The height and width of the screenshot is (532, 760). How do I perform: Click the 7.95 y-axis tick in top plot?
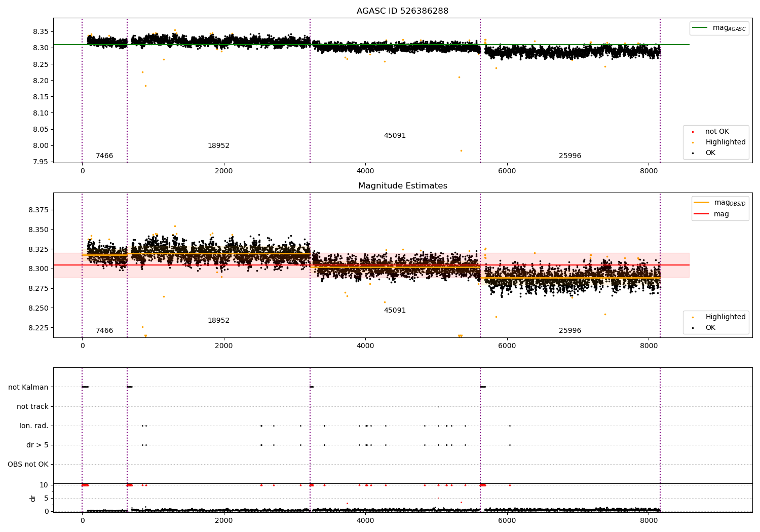click(41, 162)
